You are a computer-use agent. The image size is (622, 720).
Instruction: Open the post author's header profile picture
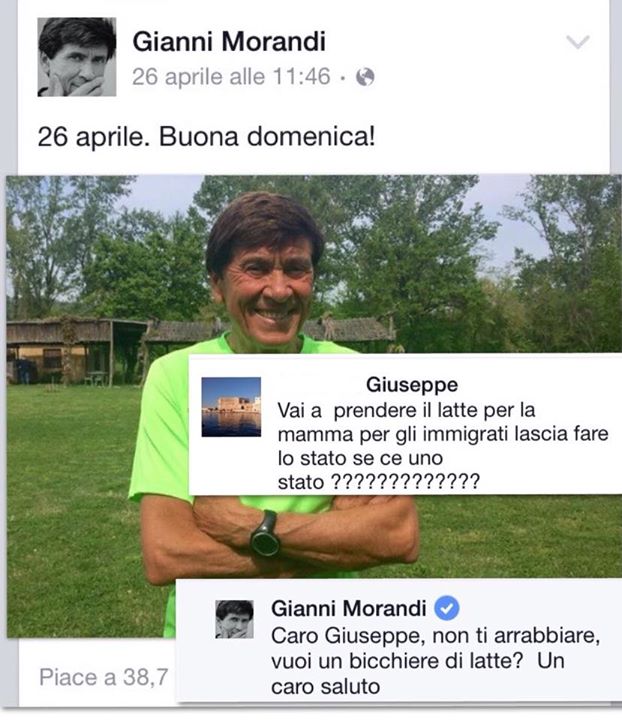[x=77, y=57]
